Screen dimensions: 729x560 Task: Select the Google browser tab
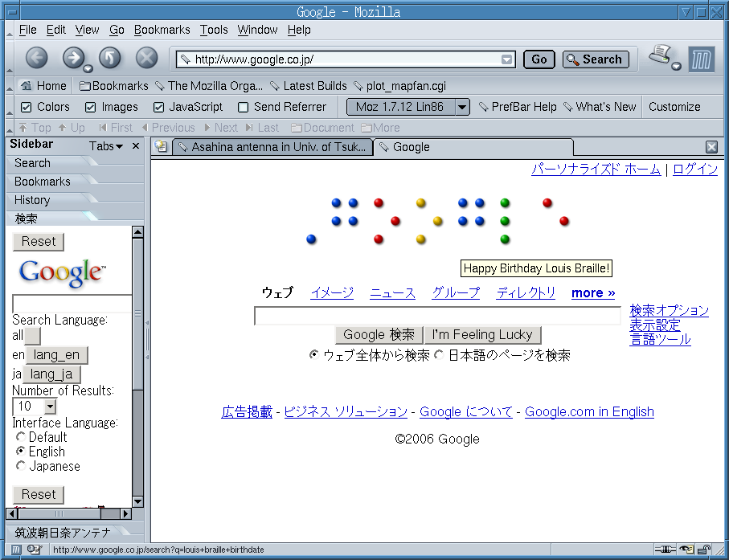tap(473, 147)
